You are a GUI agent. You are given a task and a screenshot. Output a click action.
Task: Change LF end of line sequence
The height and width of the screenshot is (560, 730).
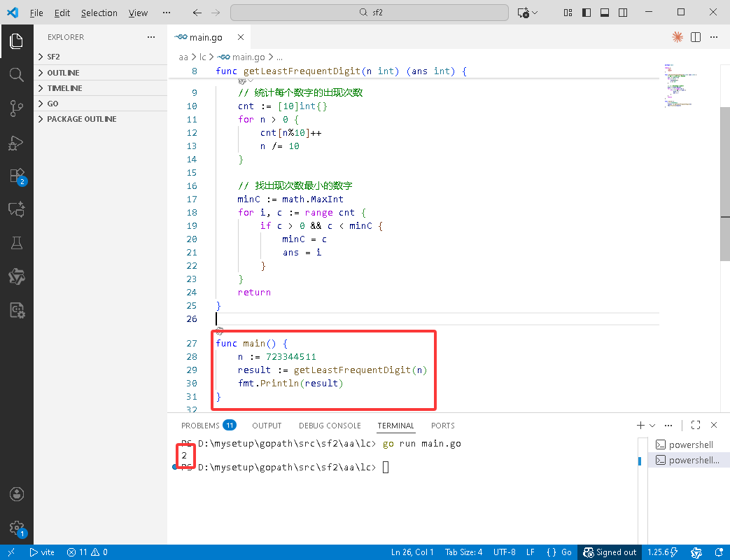pyautogui.click(x=531, y=552)
